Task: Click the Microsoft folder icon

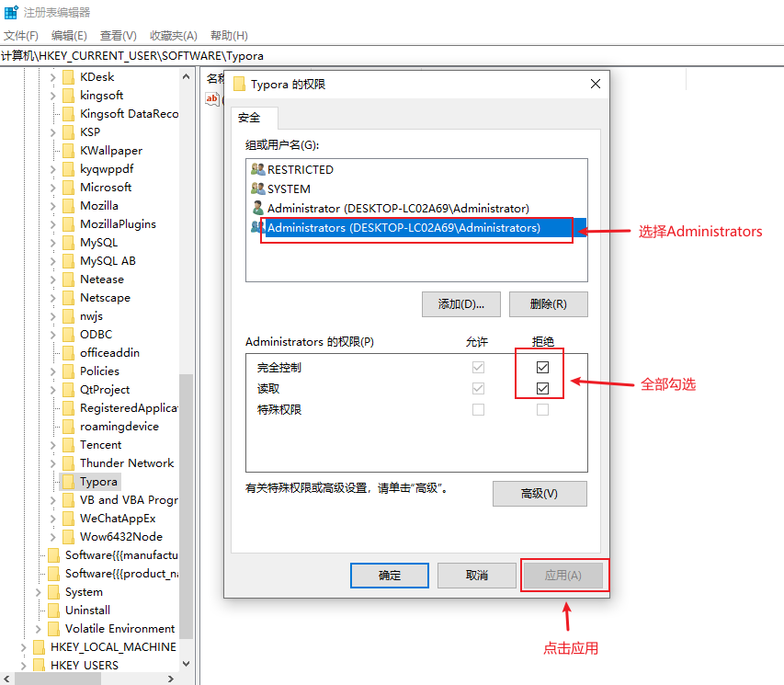Action: (x=69, y=188)
